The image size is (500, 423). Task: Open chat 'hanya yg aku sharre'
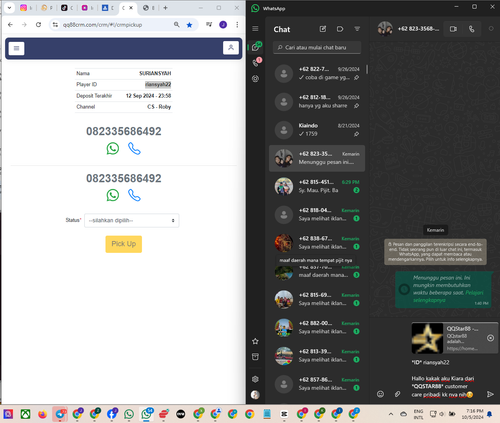(317, 102)
